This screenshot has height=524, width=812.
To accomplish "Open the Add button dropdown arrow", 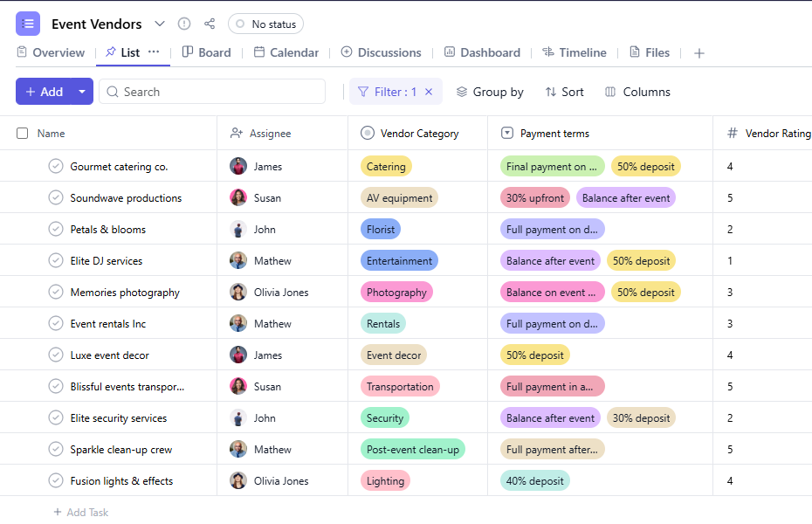I will pos(82,92).
